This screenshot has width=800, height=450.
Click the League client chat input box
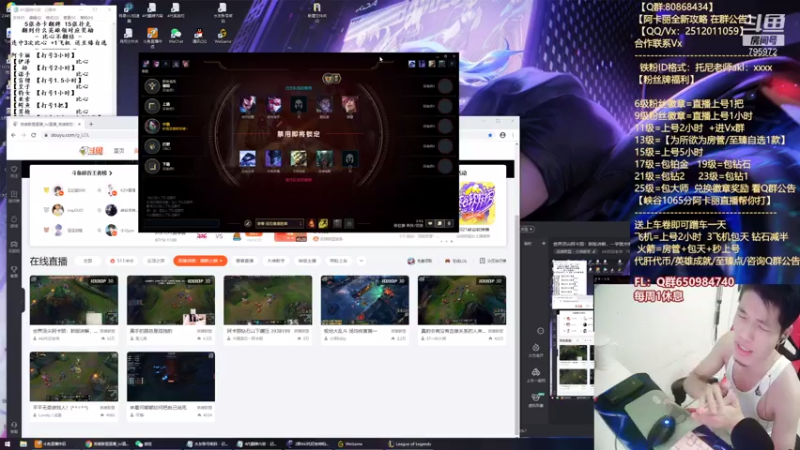[181, 223]
